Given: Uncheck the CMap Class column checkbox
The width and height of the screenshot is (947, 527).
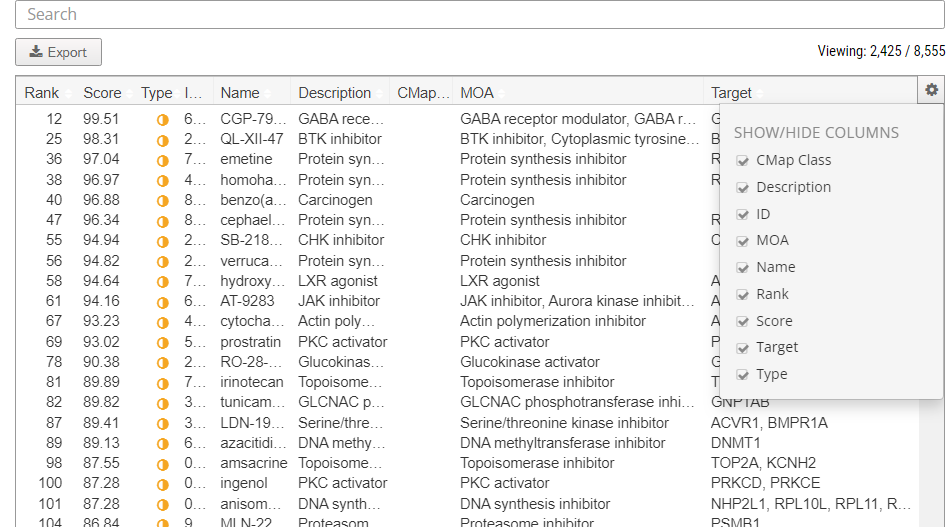Looking at the screenshot, I should coord(742,160).
